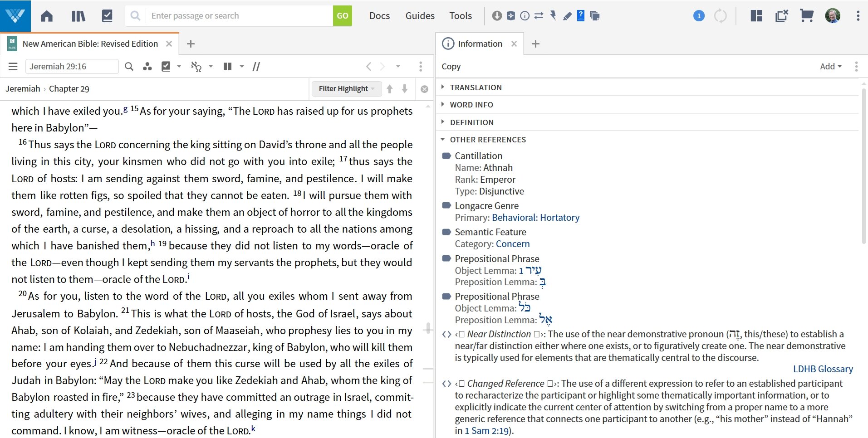868x438 pixels.
Task: Toggle the visual filters book-check icon
Action: click(x=166, y=67)
